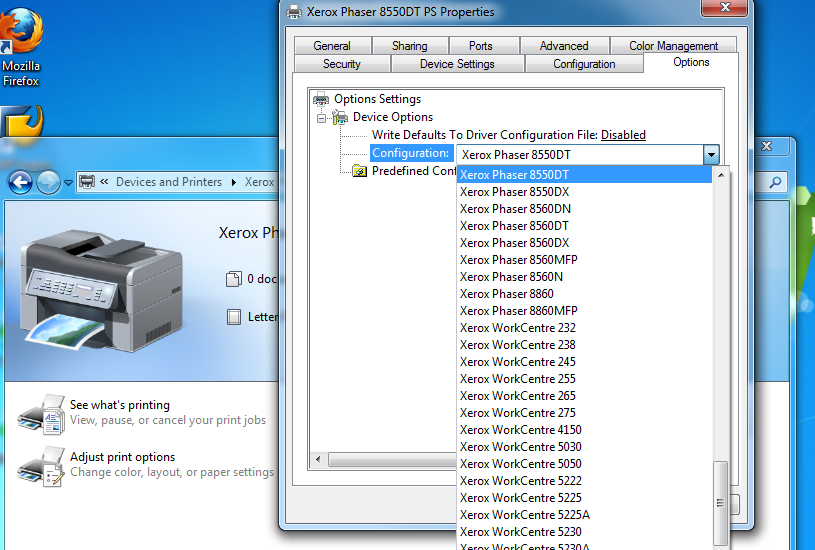Click the Xerox segment in the address bar
Image resolution: width=815 pixels, height=550 pixels.
(x=259, y=182)
